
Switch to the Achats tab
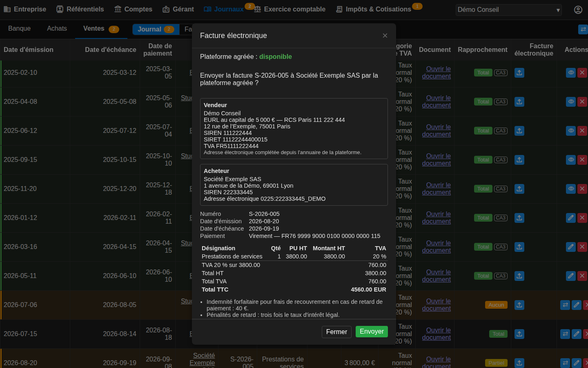(57, 29)
